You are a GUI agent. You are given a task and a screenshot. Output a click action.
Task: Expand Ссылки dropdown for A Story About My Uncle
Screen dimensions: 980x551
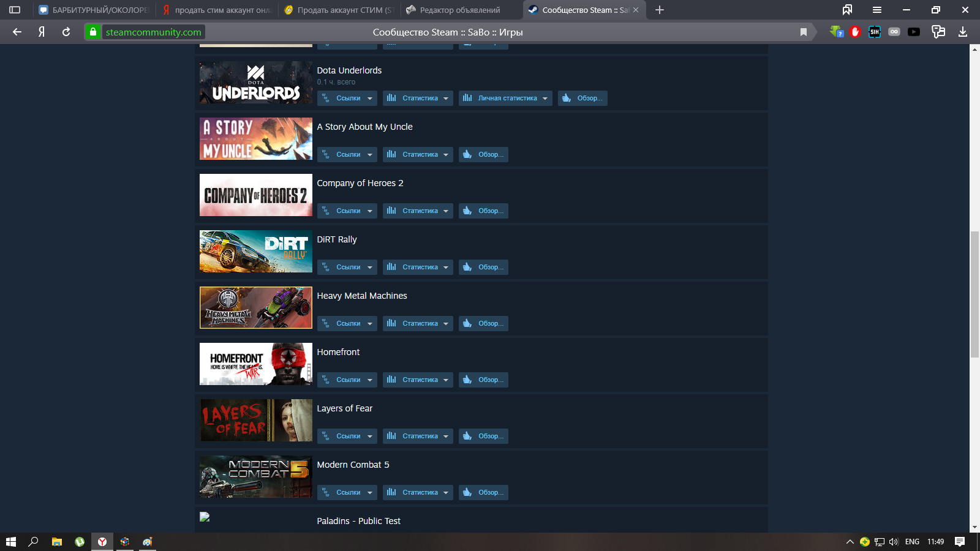point(347,154)
